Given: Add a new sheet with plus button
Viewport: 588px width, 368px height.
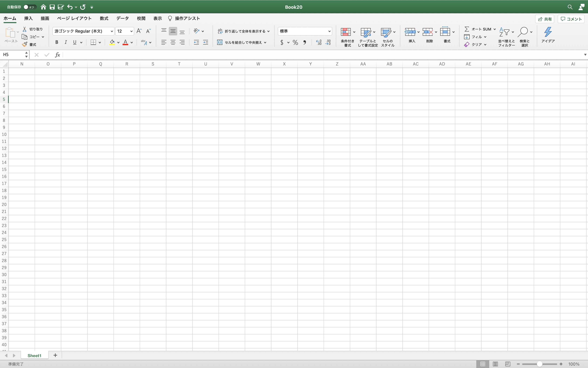Looking at the screenshot, I should coord(55,355).
